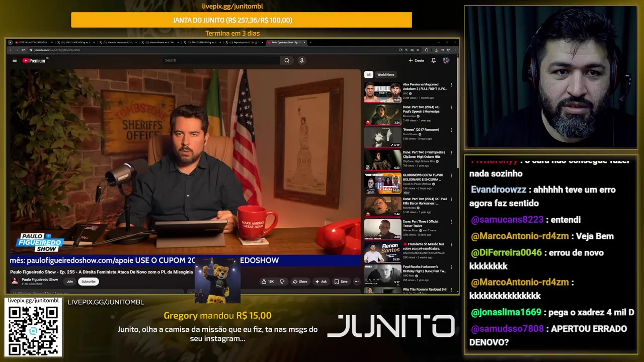Open YouTube notifications bell
Image resolution: width=644 pixels, height=362 pixels.
pyautogui.click(x=433, y=60)
